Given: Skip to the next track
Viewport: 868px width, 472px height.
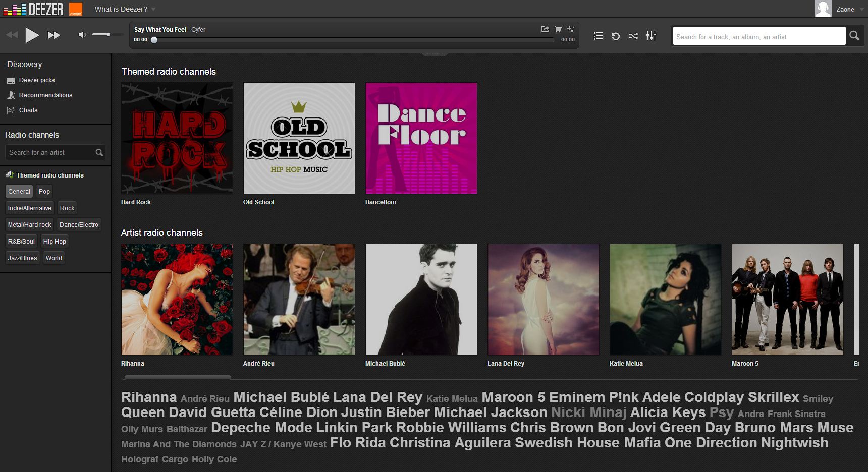Looking at the screenshot, I should click(x=54, y=35).
